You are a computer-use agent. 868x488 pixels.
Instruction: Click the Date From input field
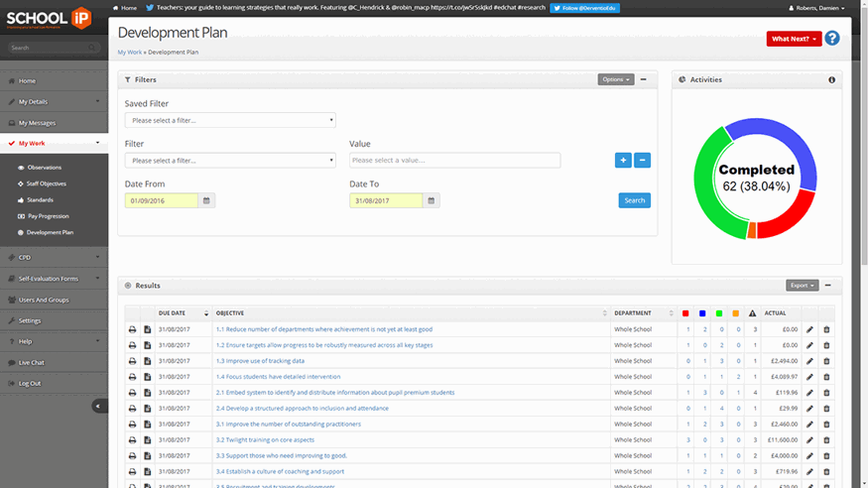click(x=161, y=200)
